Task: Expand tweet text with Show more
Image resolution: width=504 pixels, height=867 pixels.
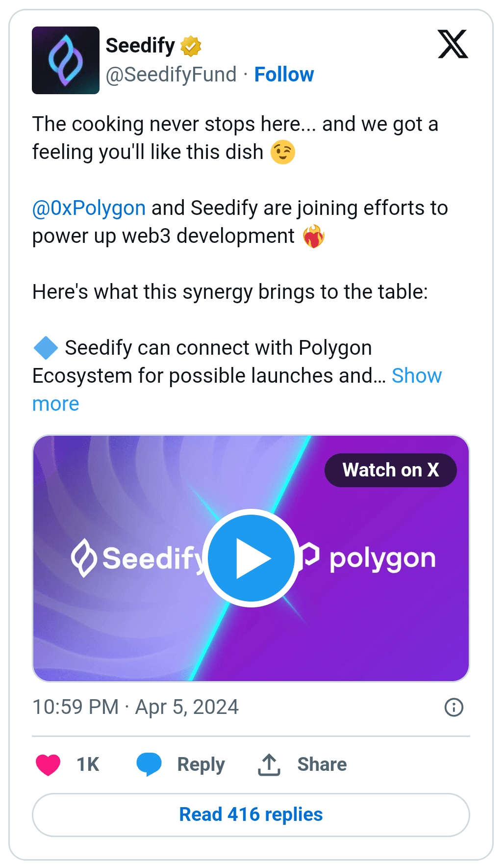Action: pos(416,376)
